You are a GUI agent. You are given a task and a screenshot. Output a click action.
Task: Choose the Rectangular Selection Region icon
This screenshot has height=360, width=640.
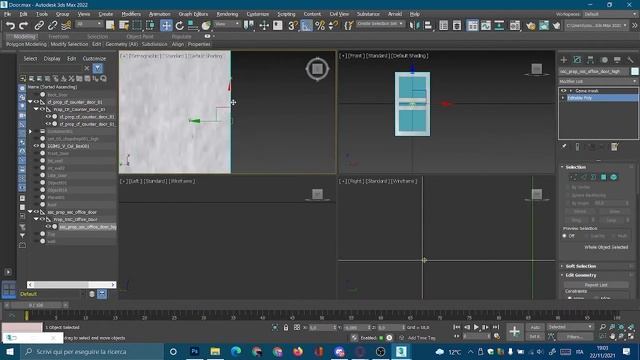(137, 26)
